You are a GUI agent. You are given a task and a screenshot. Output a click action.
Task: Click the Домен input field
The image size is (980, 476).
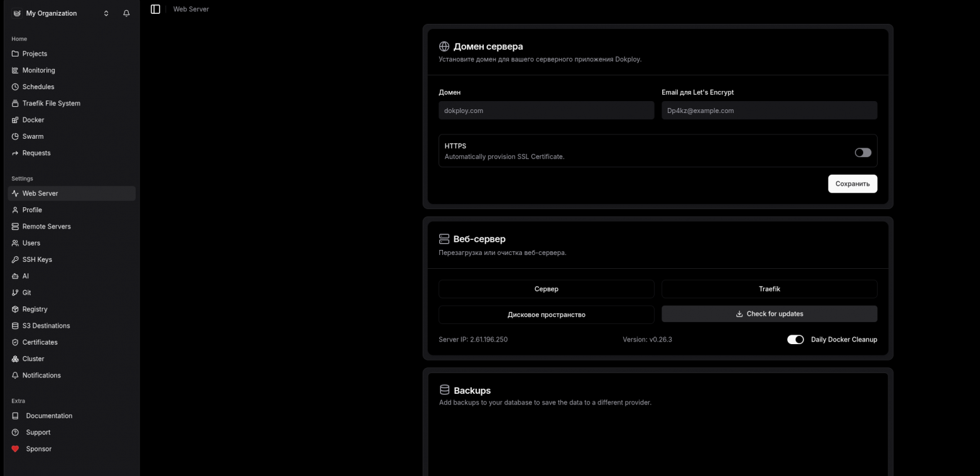coord(546,111)
